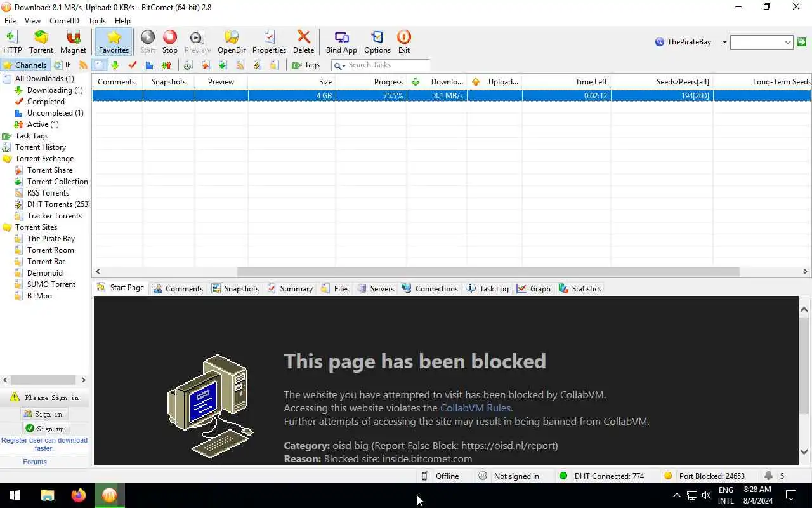Filter tasks with green downloading arrow
Image resolution: width=812 pixels, height=508 pixels.
pos(115,65)
